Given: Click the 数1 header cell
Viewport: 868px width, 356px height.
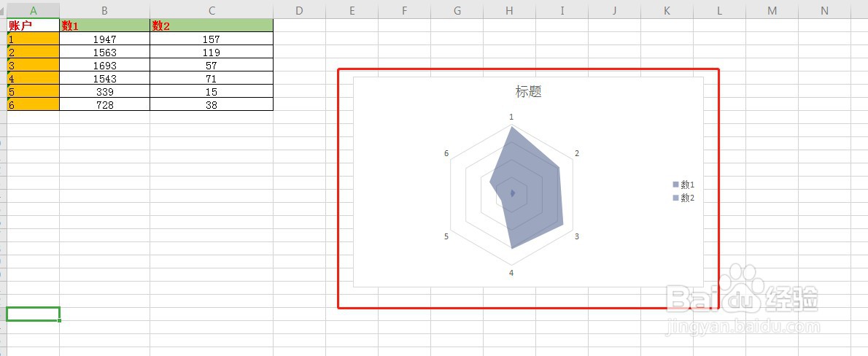Looking at the screenshot, I should click(104, 26).
